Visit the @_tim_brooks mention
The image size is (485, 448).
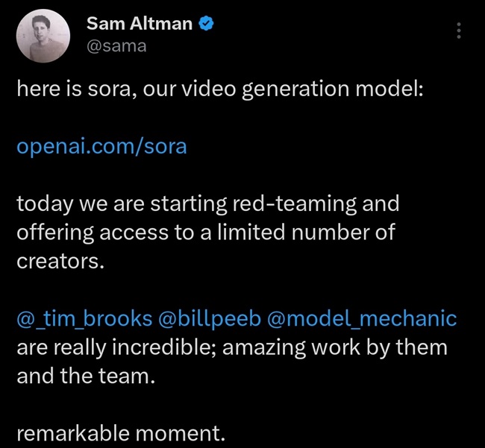point(84,318)
